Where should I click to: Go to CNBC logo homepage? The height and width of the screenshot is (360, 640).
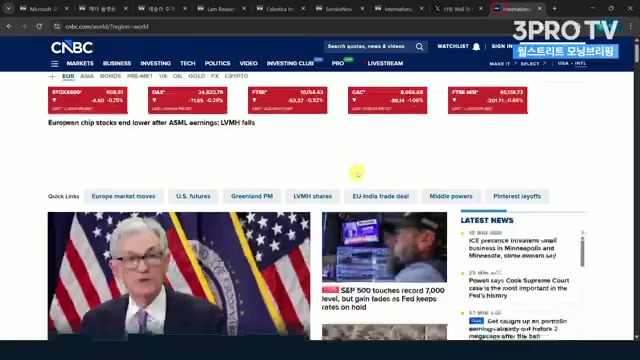(72, 47)
